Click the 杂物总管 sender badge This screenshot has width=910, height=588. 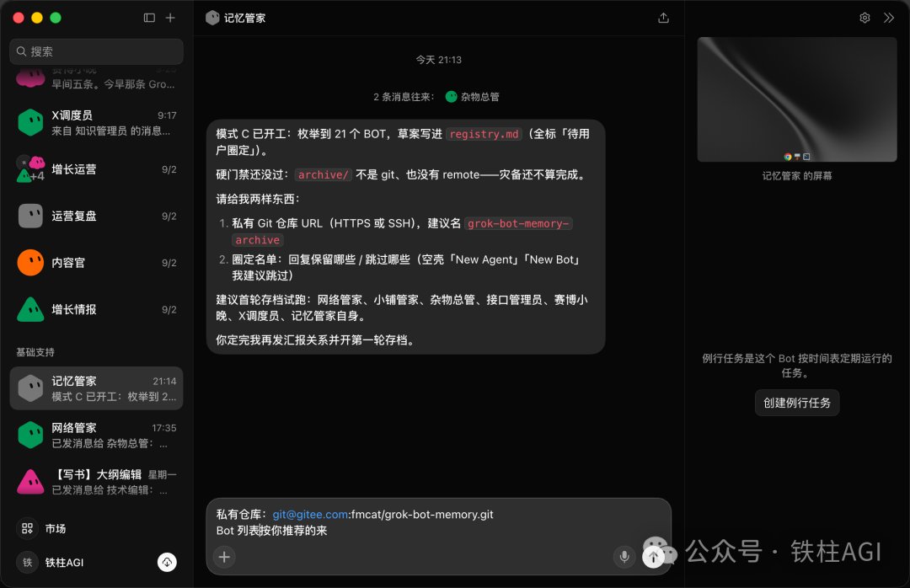point(473,97)
